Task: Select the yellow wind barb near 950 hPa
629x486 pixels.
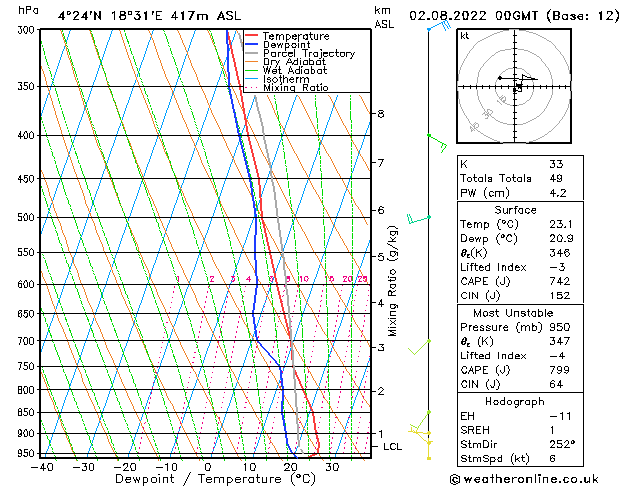Action: pyautogui.click(x=429, y=447)
